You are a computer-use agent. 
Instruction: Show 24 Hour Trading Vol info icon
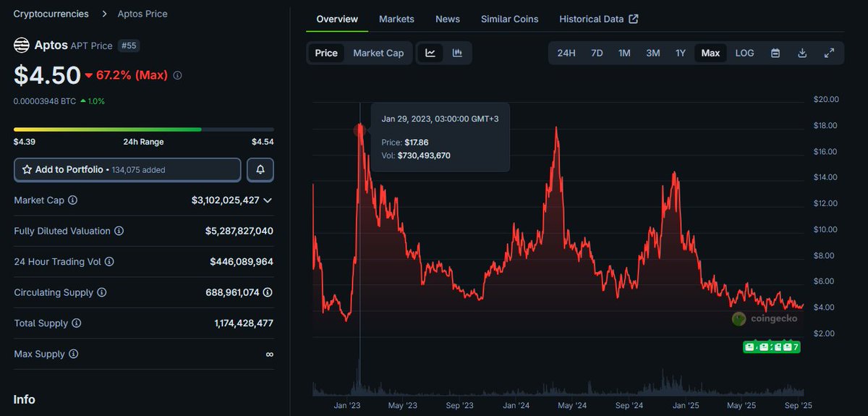pos(109,262)
